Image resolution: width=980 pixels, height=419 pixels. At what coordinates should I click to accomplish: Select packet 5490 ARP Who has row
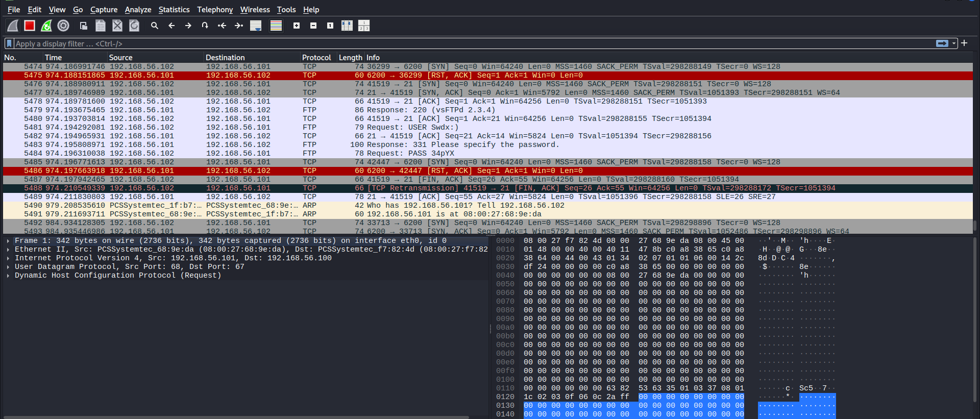point(487,206)
